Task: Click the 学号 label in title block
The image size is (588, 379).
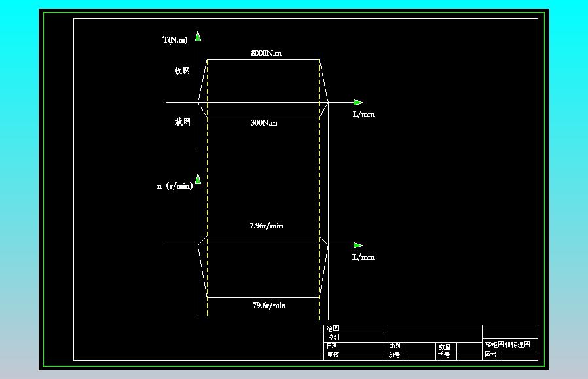Action: (x=444, y=355)
